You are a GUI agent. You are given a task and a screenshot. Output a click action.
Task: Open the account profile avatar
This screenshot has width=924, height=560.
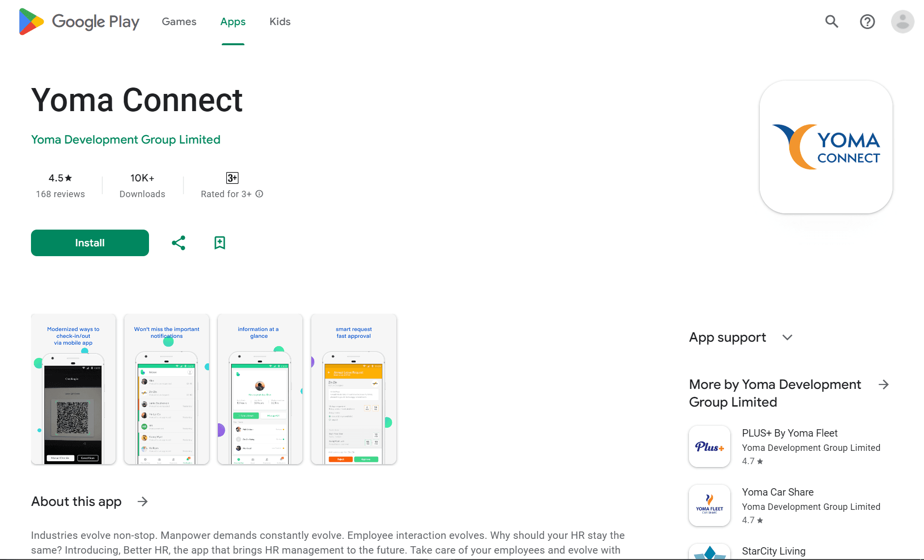pyautogui.click(x=902, y=22)
